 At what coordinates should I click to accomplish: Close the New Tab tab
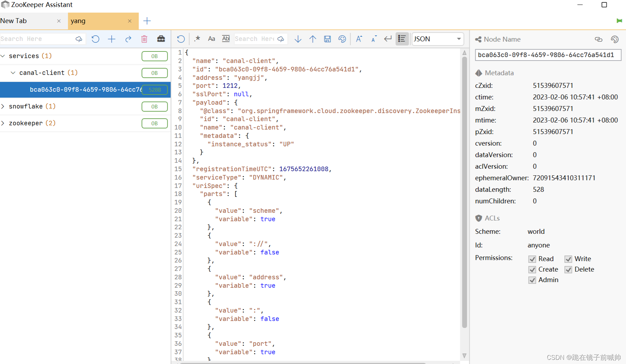[59, 21]
